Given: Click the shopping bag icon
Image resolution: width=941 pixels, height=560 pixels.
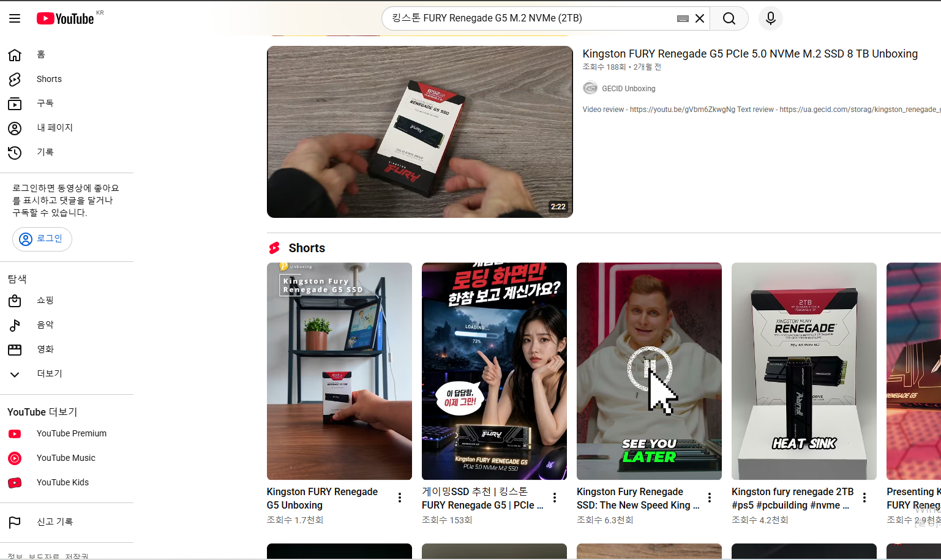Looking at the screenshot, I should (x=15, y=301).
